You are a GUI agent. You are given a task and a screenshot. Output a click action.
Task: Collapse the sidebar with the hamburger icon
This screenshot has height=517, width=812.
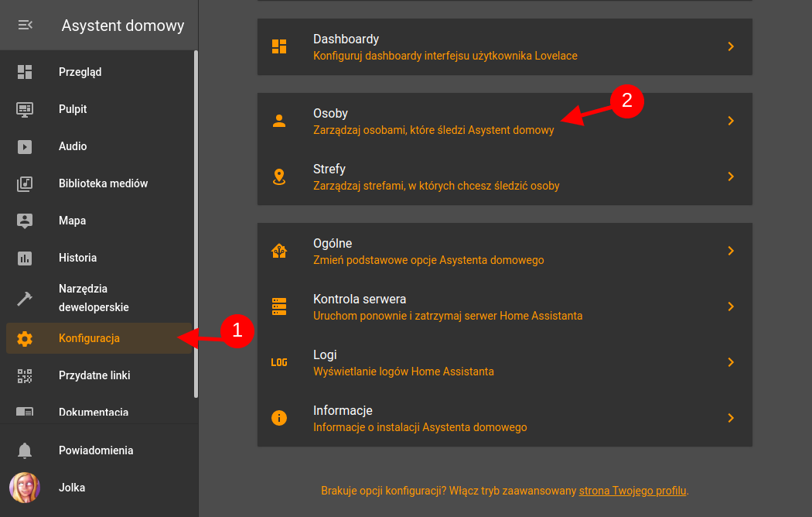point(26,26)
